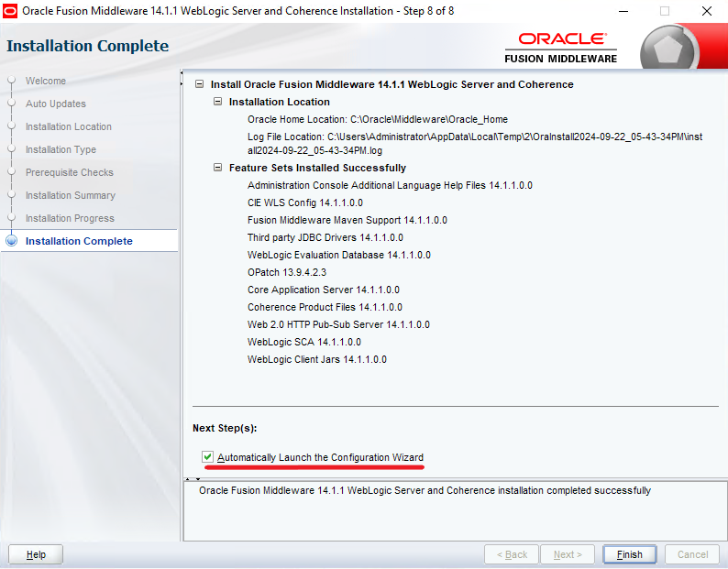Image resolution: width=728 pixels, height=569 pixels.
Task: Click the Next Step(s) label
Action: tap(225, 428)
